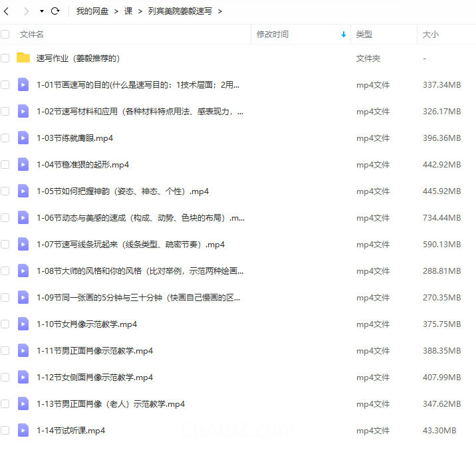Viewport: 476px width, 450px height.
Task: Click the forward navigation arrow
Action: [x=26, y=11]
